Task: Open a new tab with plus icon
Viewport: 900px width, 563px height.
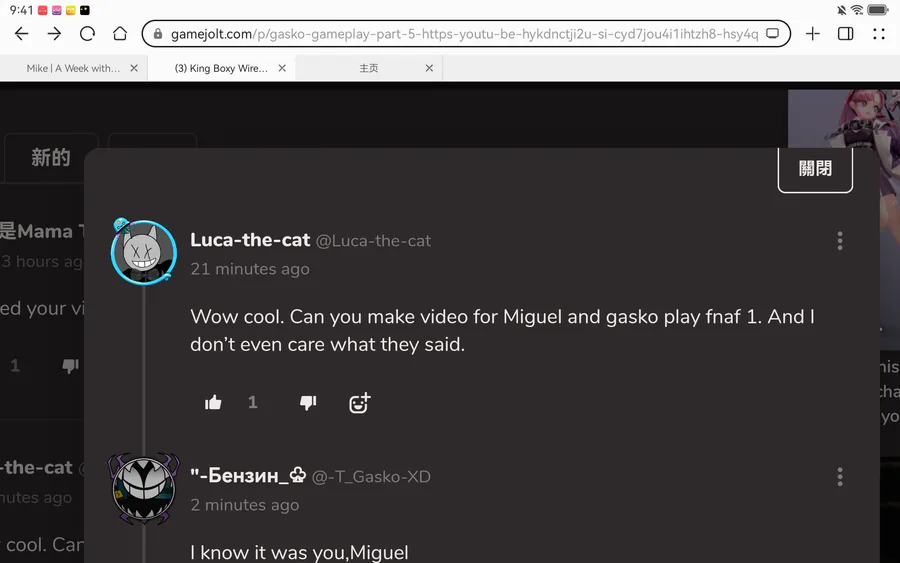Action: coord(813,34)
